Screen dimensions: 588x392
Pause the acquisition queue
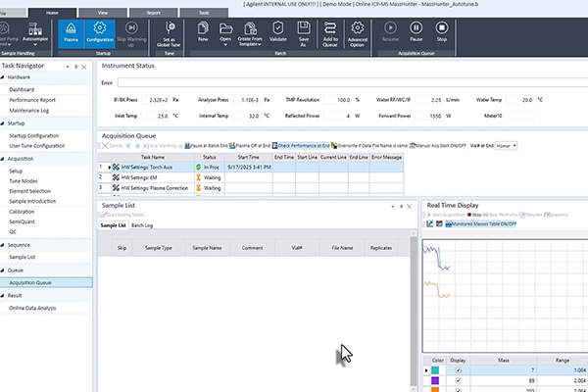point(416,32)
